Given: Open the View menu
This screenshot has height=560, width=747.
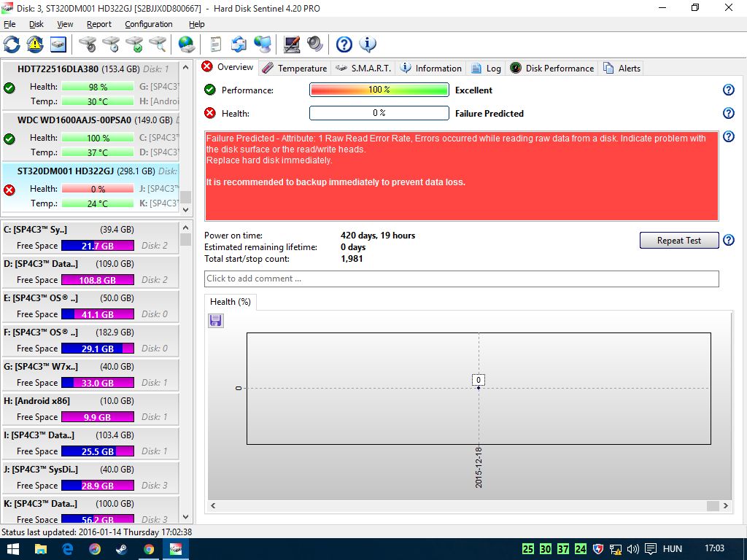Looking at the screenshot, I should point(65,24).
